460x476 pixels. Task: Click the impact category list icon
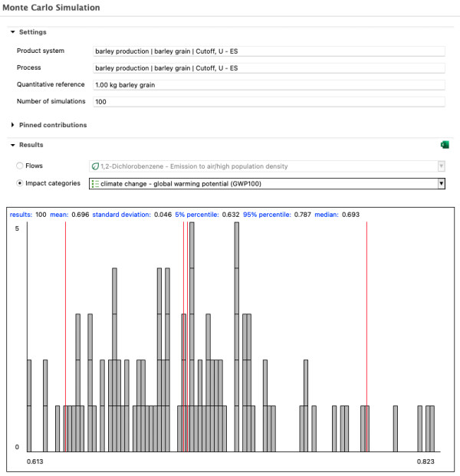[x=95, y=184]
